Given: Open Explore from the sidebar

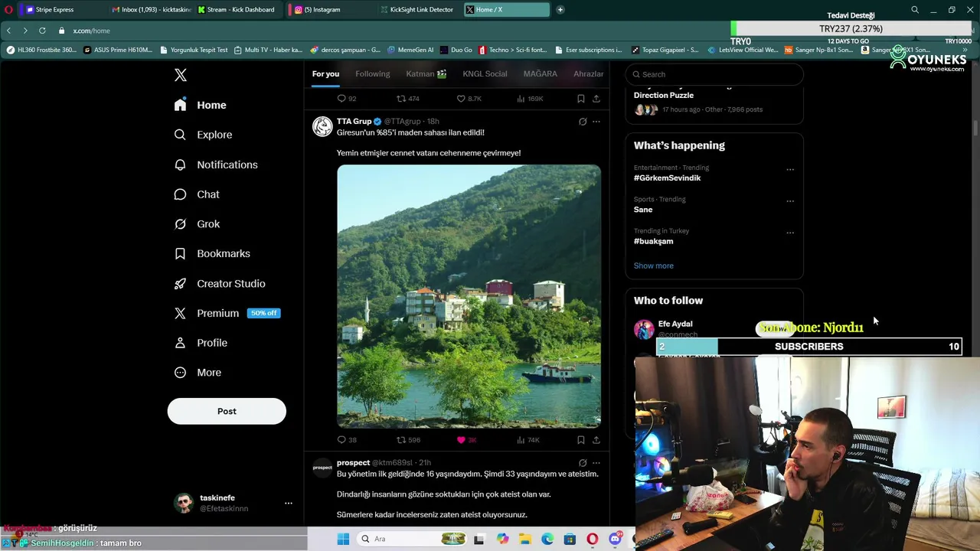Looking at the screenshot, I should pyautogui.click(x=203, y=135).
